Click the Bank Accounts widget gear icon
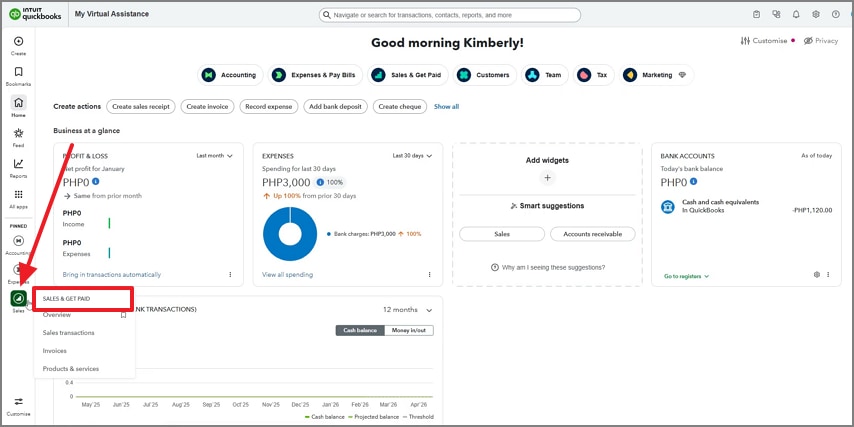The width and height of the screenshot is (854, 427). pyautogui.click(x=816, y=274)
